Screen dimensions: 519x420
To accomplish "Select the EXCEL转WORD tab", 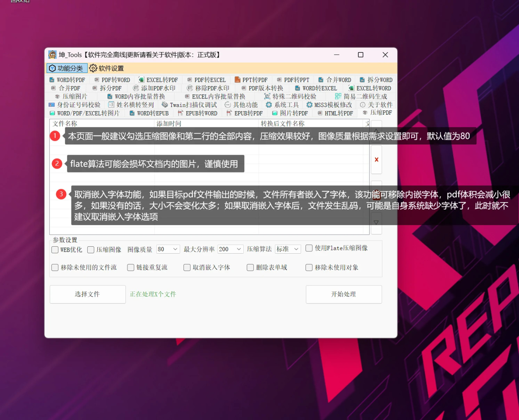I will point(370,88).
